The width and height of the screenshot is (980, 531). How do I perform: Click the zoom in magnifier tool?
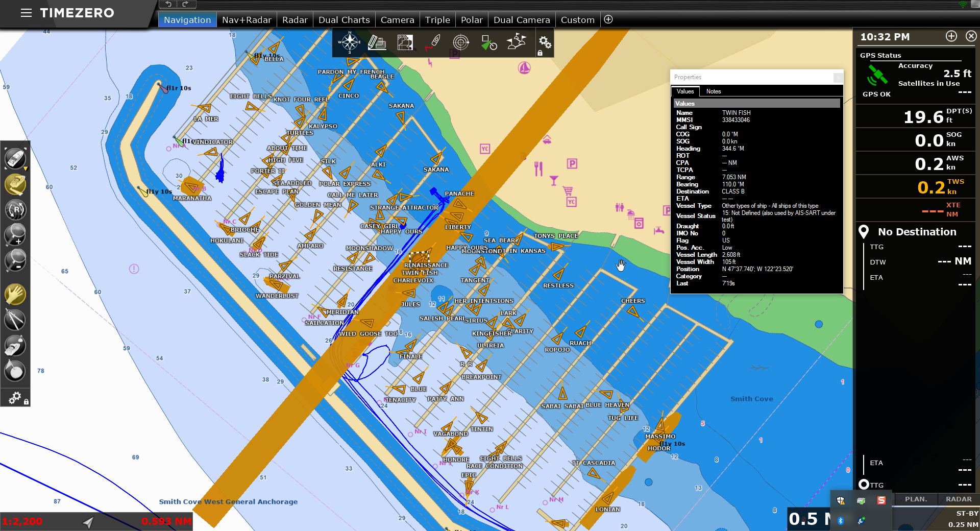pos(15,235)
